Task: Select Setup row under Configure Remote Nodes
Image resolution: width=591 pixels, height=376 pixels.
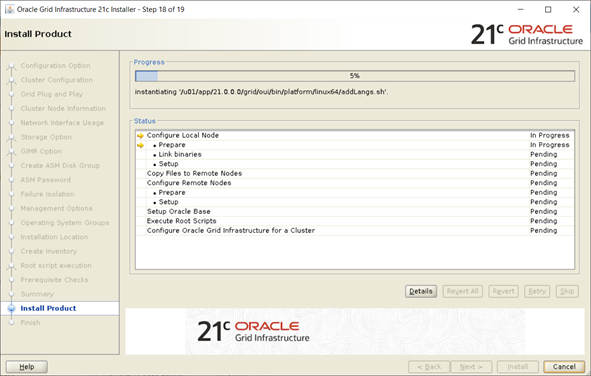Action: 355,202
